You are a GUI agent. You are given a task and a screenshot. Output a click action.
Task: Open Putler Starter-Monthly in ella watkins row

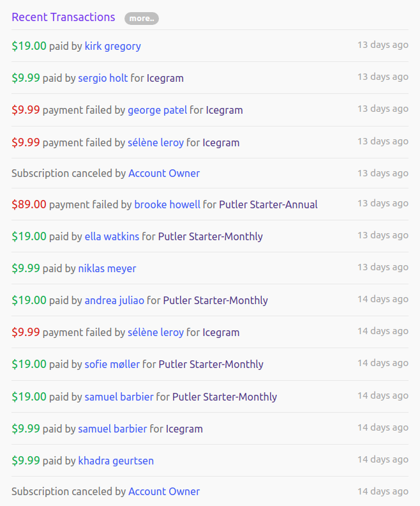(210, 236)
